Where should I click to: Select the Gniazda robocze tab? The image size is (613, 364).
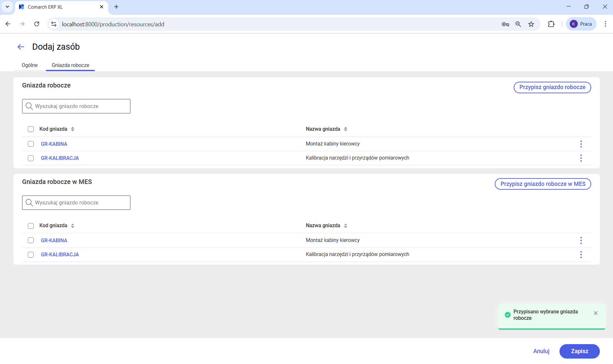[70, 65]
